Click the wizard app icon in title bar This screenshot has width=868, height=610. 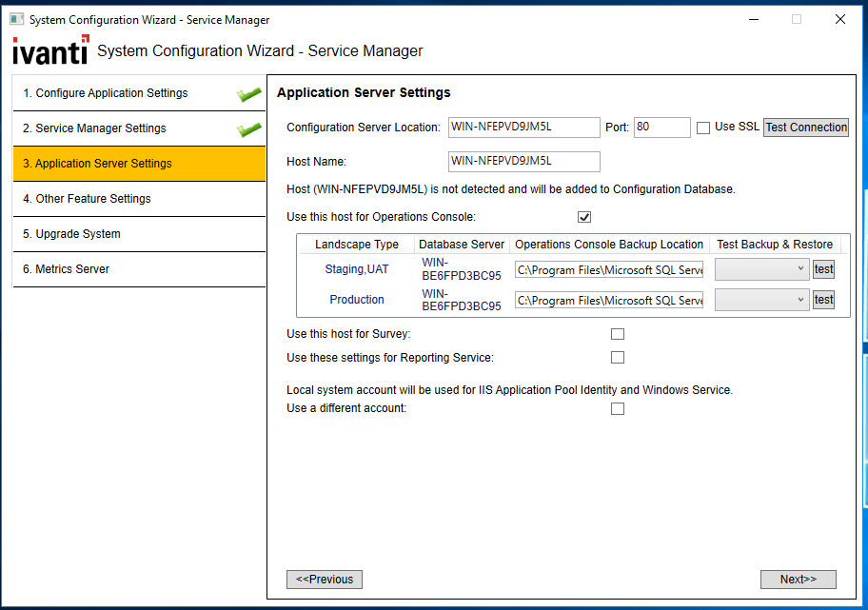point(16,19)
